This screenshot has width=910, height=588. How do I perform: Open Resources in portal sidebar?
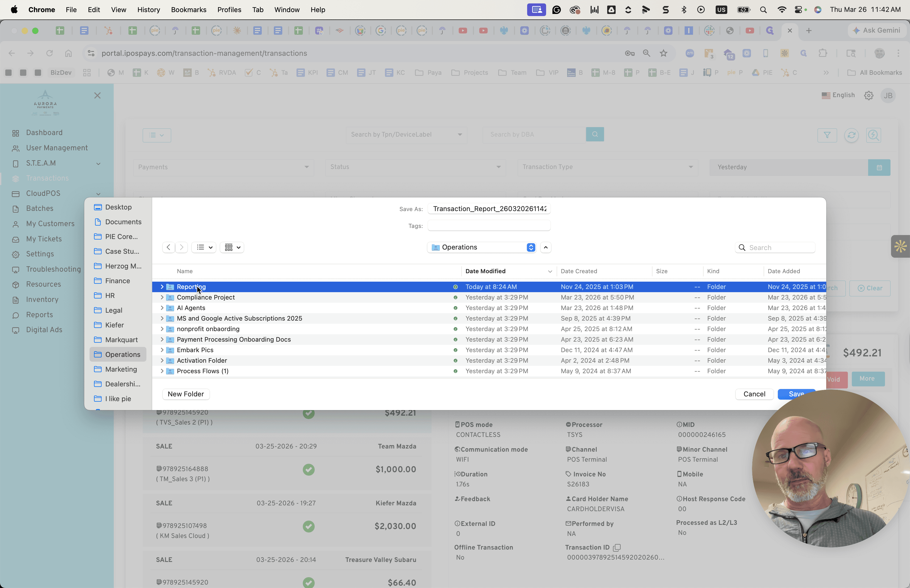click(43, 284)
